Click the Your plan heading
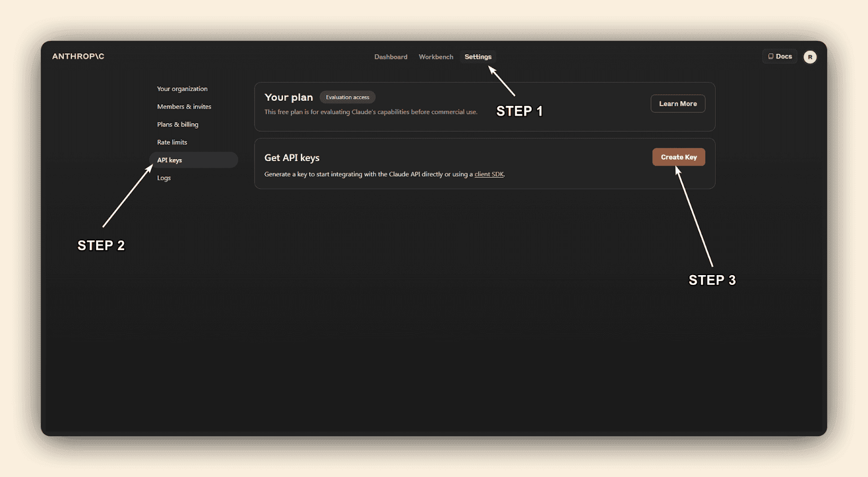868x477 pixels. pos(289,98)
